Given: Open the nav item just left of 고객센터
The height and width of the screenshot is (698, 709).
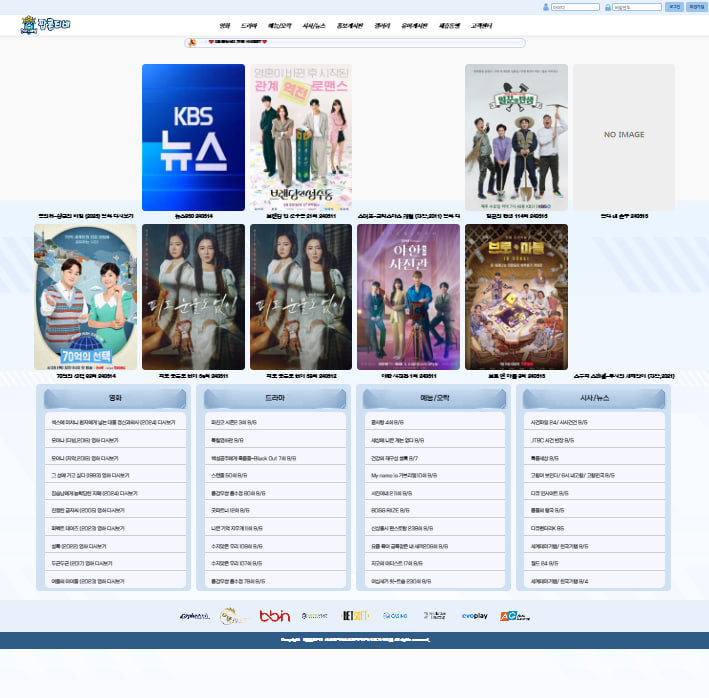Looking at the screenshot, I should (x=449, y=26).
